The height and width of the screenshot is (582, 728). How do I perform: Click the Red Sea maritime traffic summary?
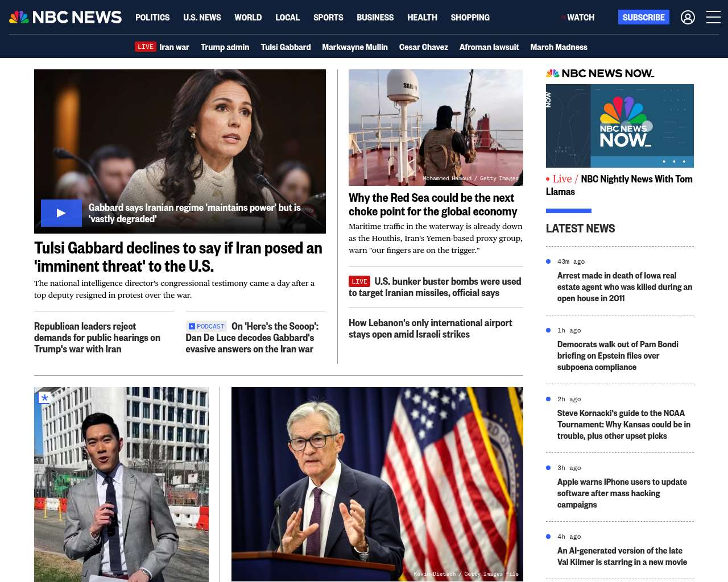(436, 238)
